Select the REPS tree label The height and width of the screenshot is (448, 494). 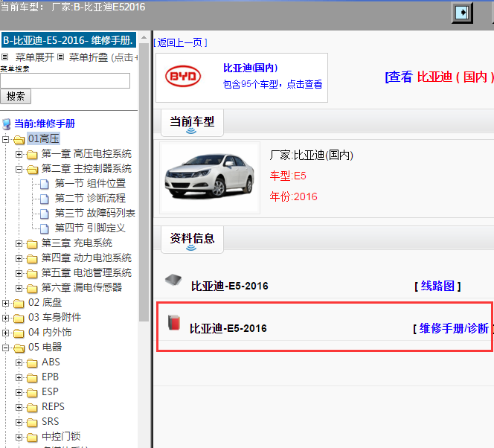pos(53,407)
